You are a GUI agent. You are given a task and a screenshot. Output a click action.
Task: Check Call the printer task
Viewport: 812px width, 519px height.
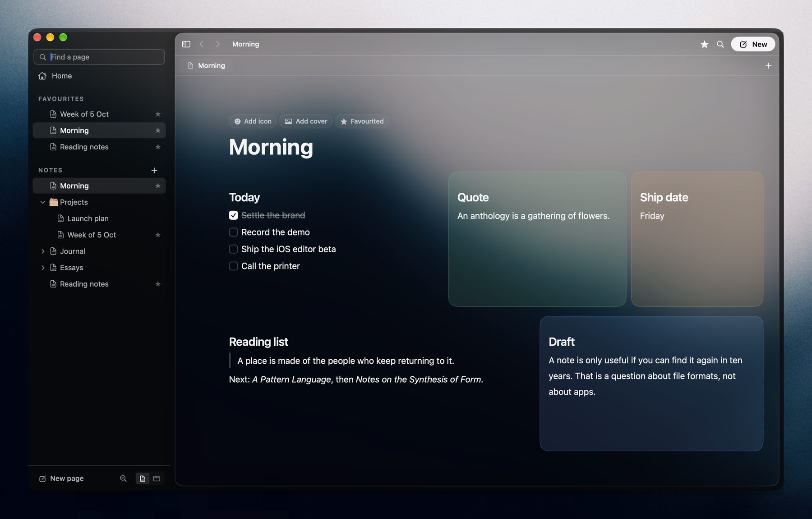(x=233, y=266)
